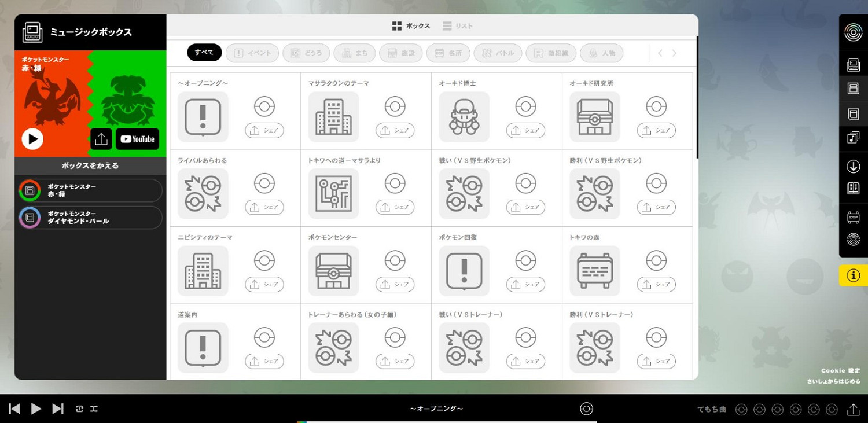Click the next filter arrow chevron

coord(674,53)
